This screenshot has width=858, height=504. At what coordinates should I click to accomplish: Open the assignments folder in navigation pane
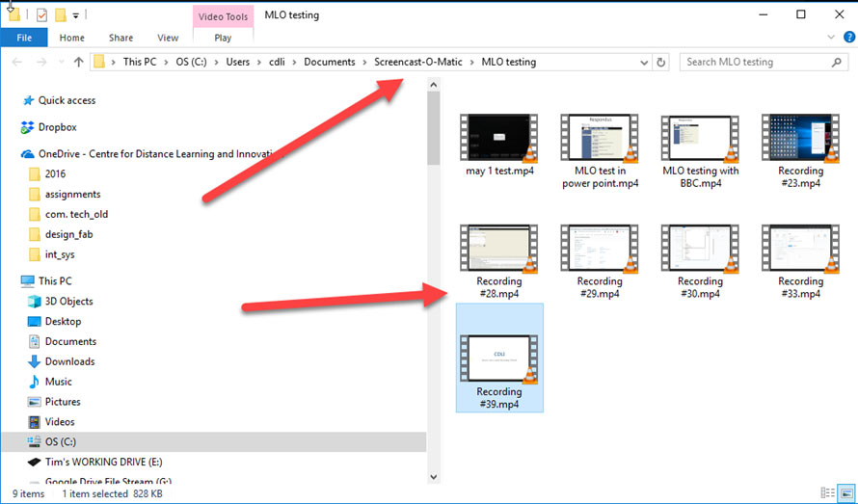(65, 195)
